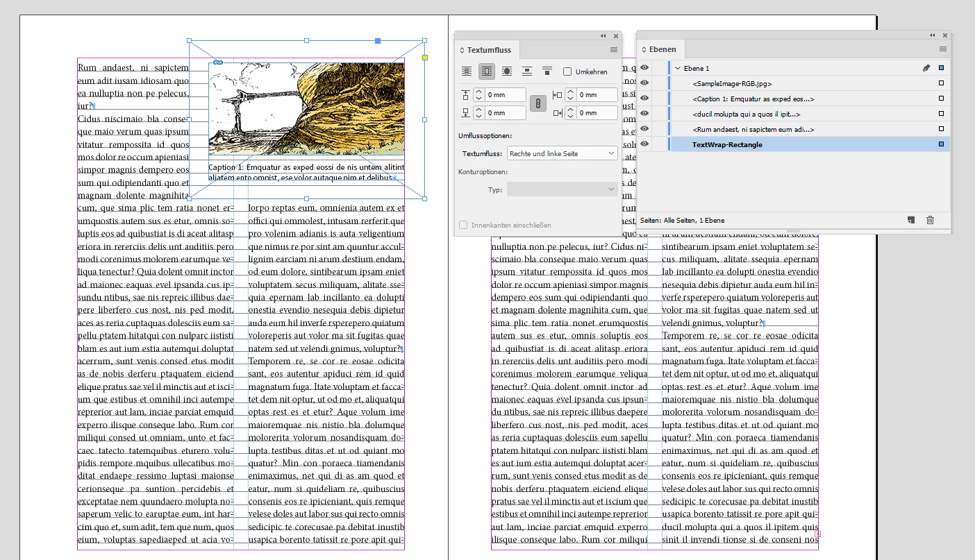Image resolution: width=975 pixels, height=560 pixels.
Task: Click the yellow corner square on the frame
Action: click(x=425, y=58)
